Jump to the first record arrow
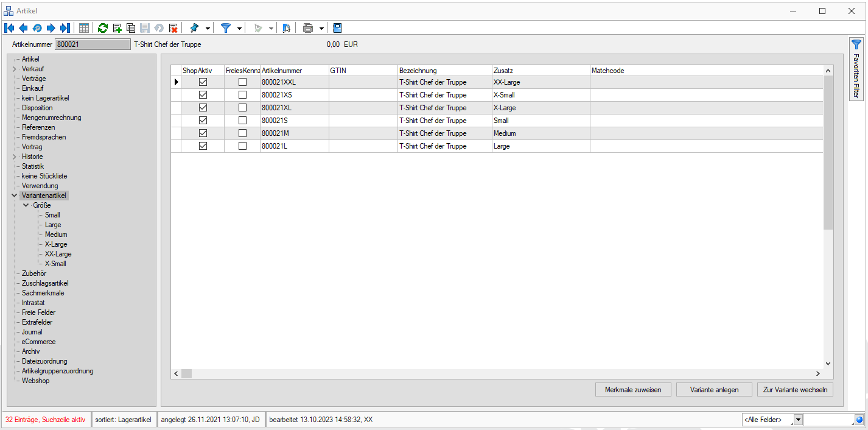This screenshot has width=868, height=430. click(x=9, y=28)
